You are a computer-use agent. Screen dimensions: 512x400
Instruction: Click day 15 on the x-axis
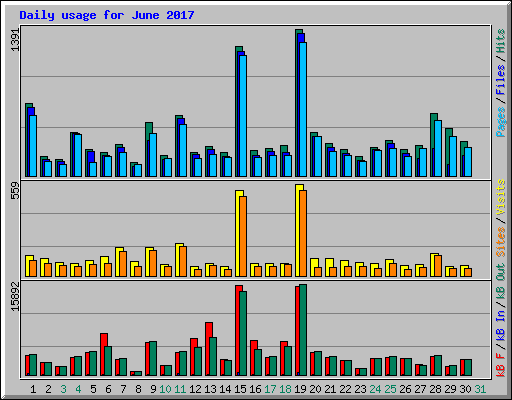240,389
